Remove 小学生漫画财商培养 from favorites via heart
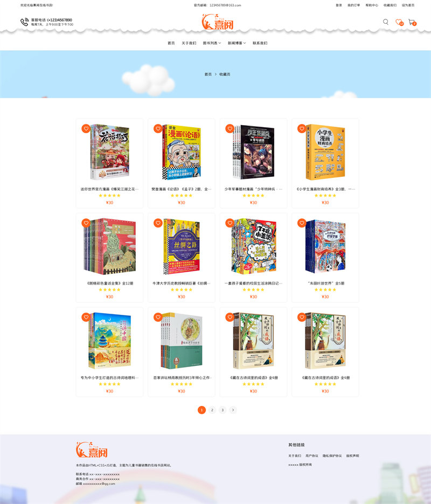The image size is (431, 504). (x=302, y=129)
